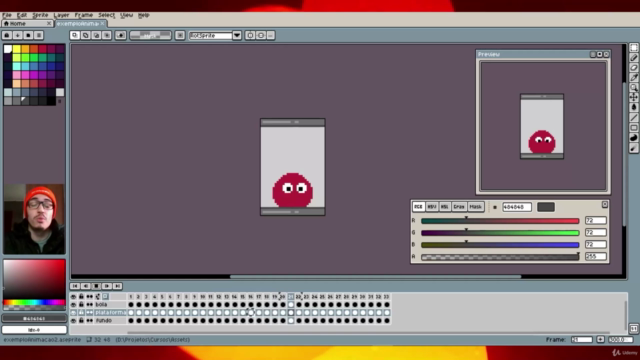Open the Edit menu
Viewport: 640px width, 360px height.
22,15
